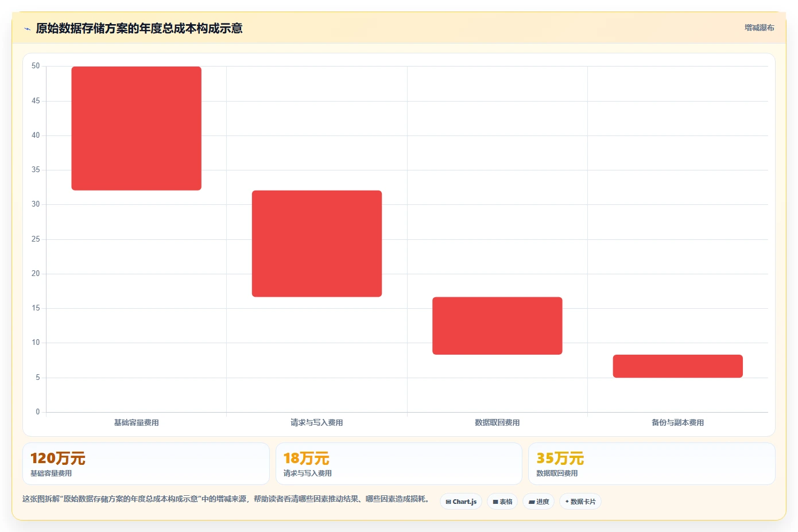Click the x-axis label 数据取回费用
798x532 pixels.
click(x=497, y=422)
